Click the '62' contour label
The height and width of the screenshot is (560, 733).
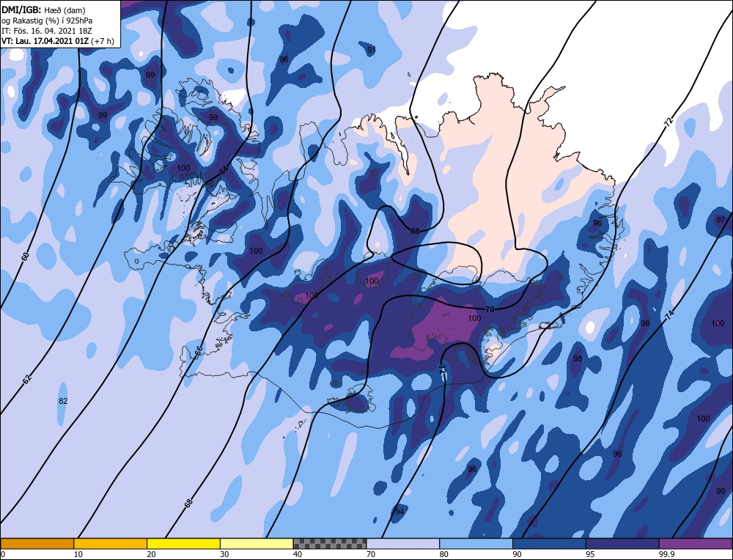pyautogui.click(x=26, y=379)
